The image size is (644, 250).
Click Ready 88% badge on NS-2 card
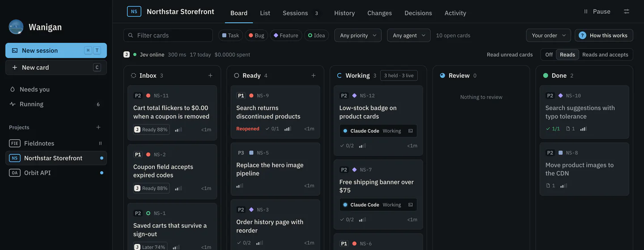(151, 188)
